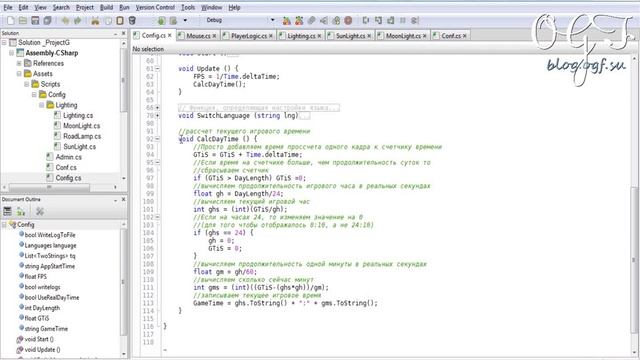Screen dimensions: 640x360
Task: Select MoonLight.cs in the solution tree
Action: pyautogui.click(x=81, y=126)
